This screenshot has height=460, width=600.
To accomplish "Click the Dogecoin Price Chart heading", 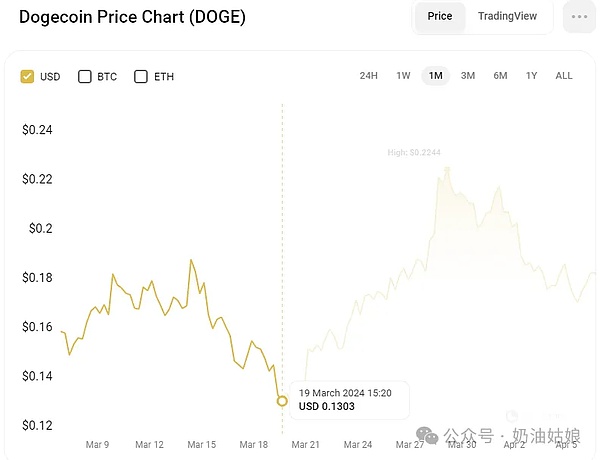I will coord(132,17).
